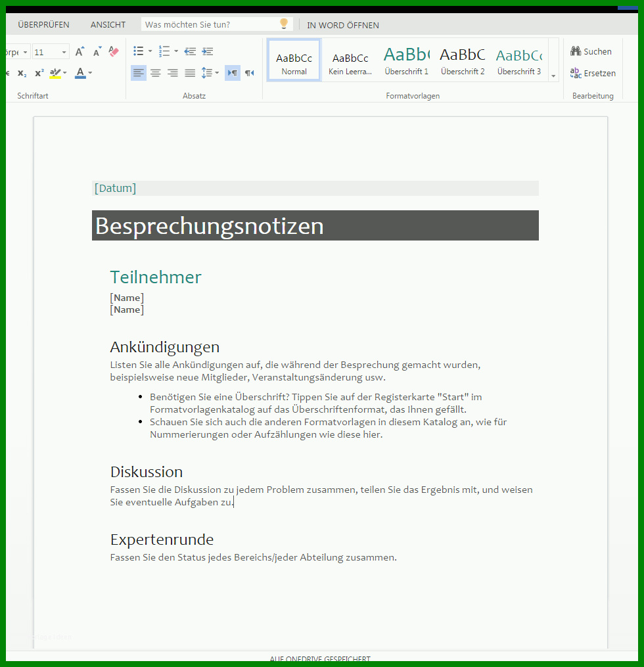This screenshot has height=667, width=644.
Task: Increase font size with the grow font icon
Action: point(80,51)
